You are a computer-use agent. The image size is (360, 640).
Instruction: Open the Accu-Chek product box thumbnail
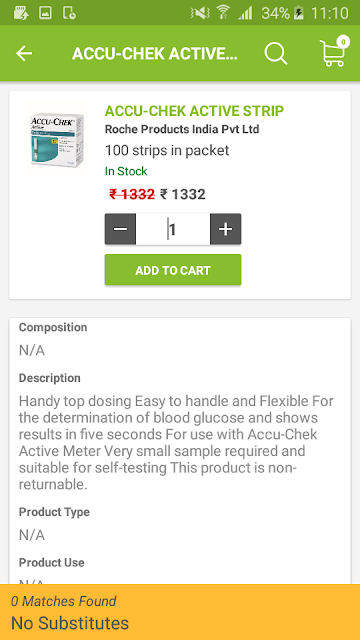coord(57,140)
